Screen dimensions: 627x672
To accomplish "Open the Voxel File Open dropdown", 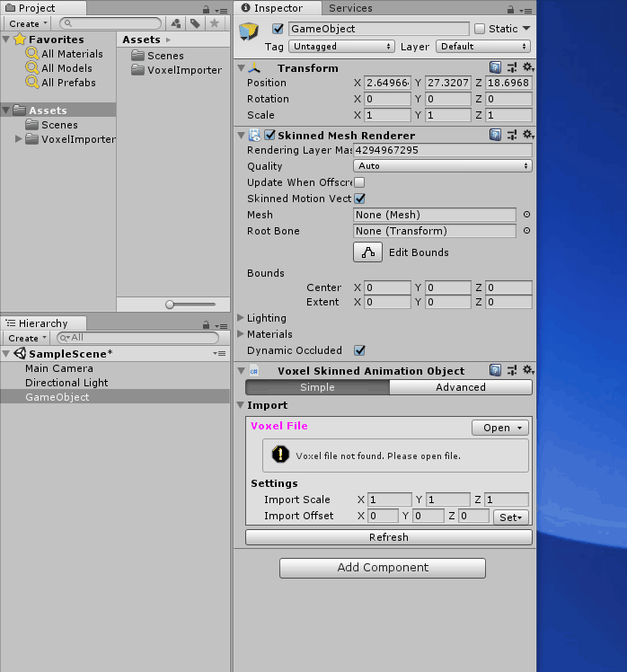I will coord(500,428).
